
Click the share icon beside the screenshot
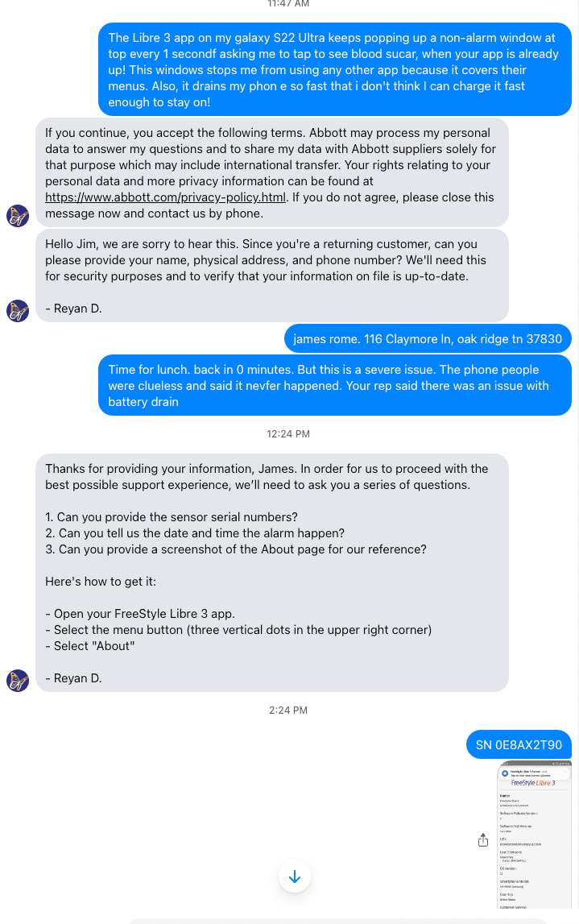pyautogui.click(x=483, y=840)
